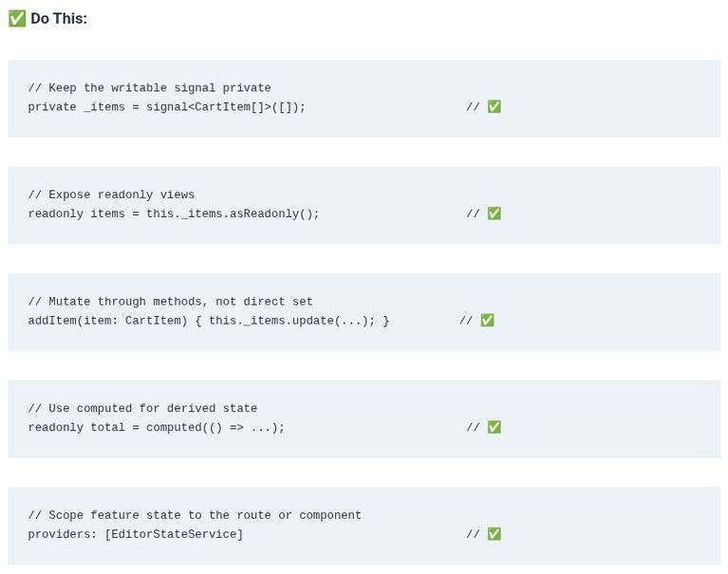Click the comment '// Use computed for derived state'
Image resolution: width=728 pixels, height=574 pixels.
[x=142, y=408]
